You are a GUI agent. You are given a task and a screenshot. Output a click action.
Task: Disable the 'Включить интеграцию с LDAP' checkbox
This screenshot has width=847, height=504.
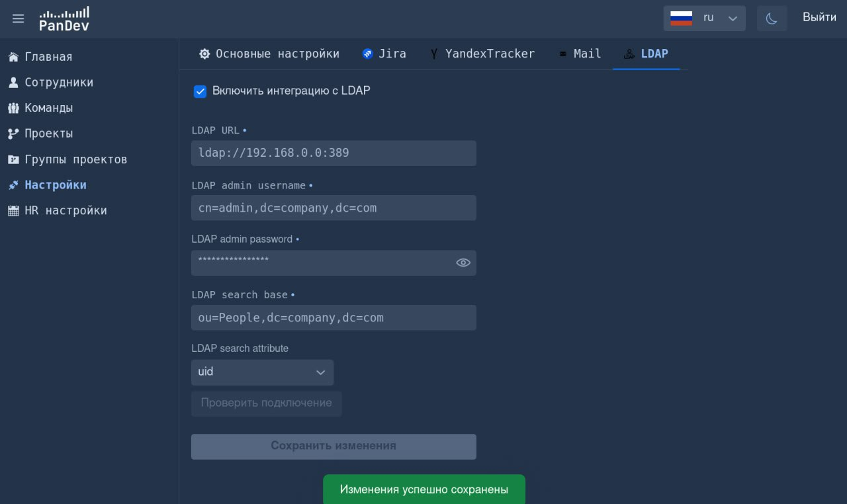[201, 91]
